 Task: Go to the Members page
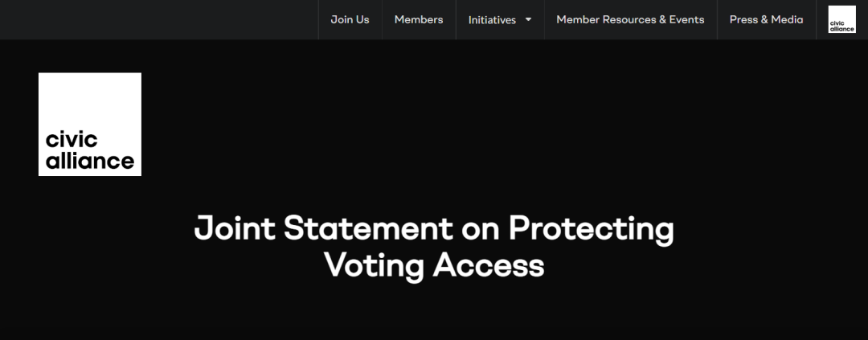pyautogui.click(x=418, y=19)
